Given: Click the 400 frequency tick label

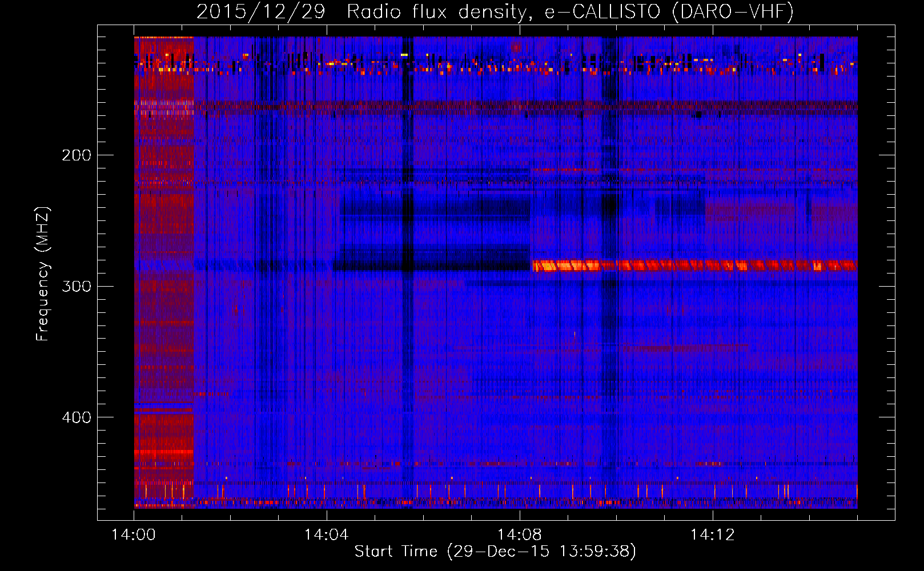Looking at the screenshot, I should (x=77, y=417).
